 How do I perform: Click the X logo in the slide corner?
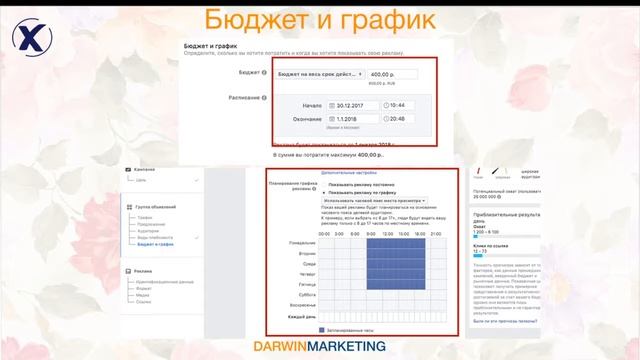[32, 37]
